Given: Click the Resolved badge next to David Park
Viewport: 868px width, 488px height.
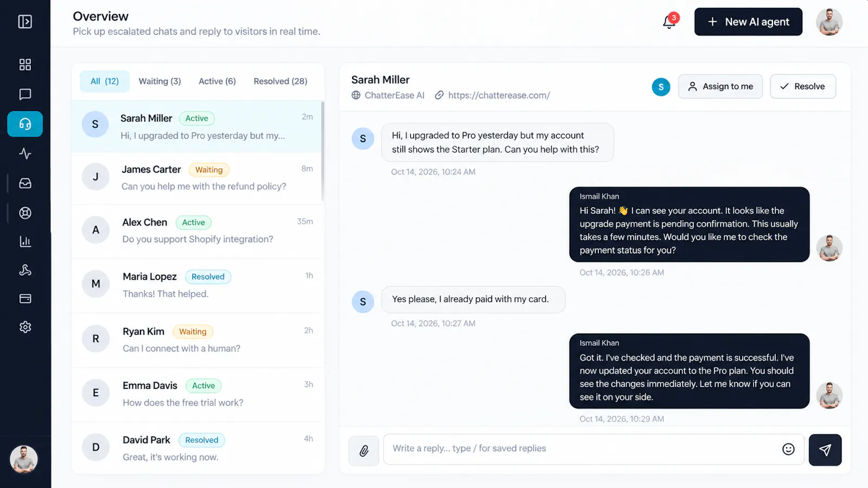Looking at the screenshot, I should [x=202, y=440].
